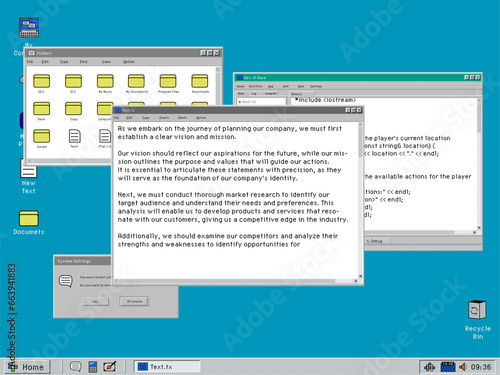Switch to the Compile tab in code editor
The image size is (500, 375).
(270, 94)
